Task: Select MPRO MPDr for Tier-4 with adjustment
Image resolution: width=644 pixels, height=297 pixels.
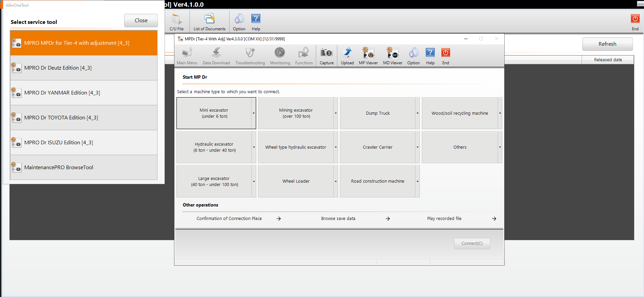Action: (84, 43)
